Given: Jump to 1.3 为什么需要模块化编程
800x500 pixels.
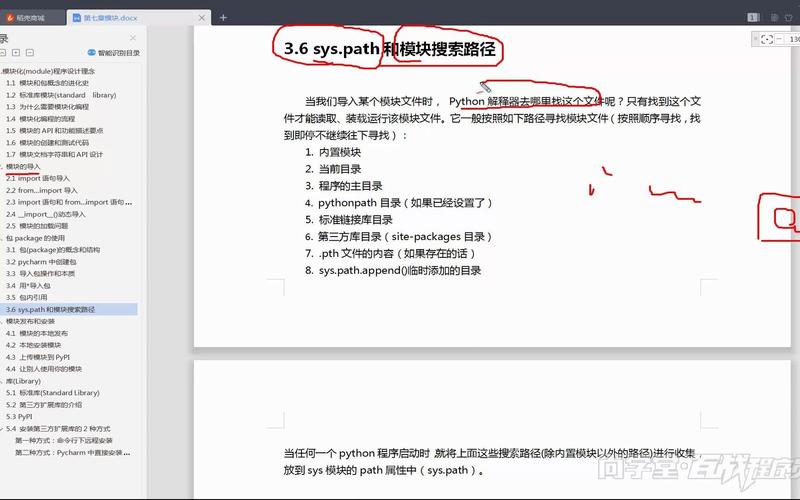Looking at the screenshot, I should click(x=47, y=107).
